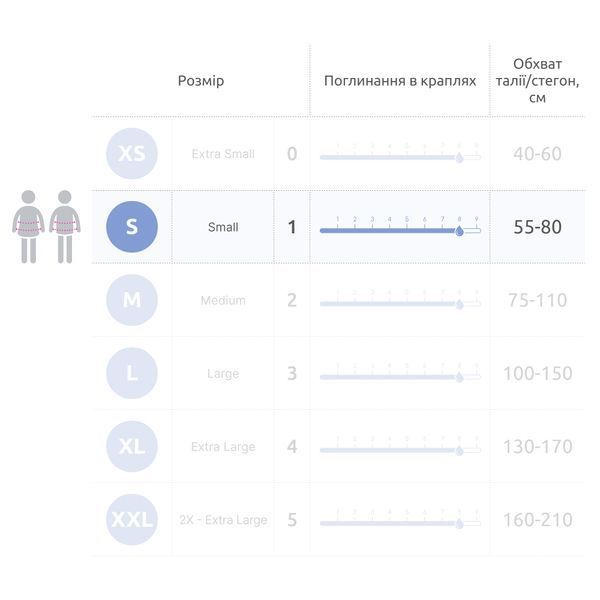The width and height of the screenshot is (600, 600).
Task: Click the 75-110 waist measurement value
Action: point(538,300)
